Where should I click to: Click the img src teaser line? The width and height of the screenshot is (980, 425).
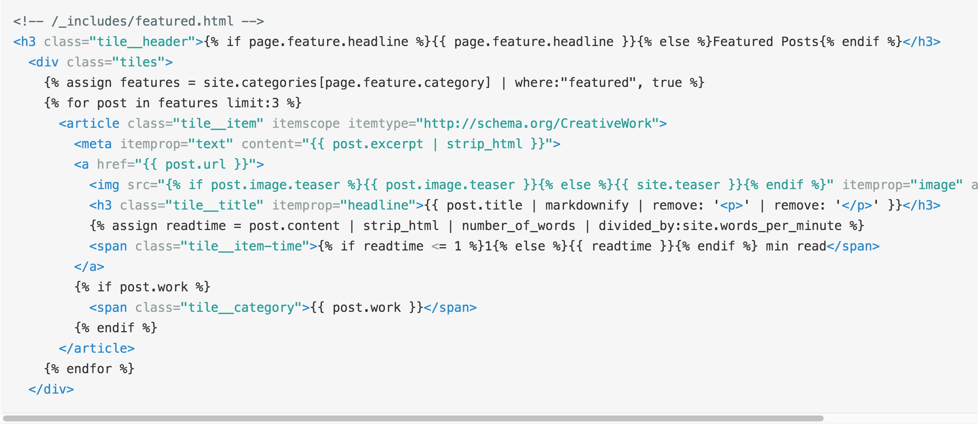[x=494, y=185]
